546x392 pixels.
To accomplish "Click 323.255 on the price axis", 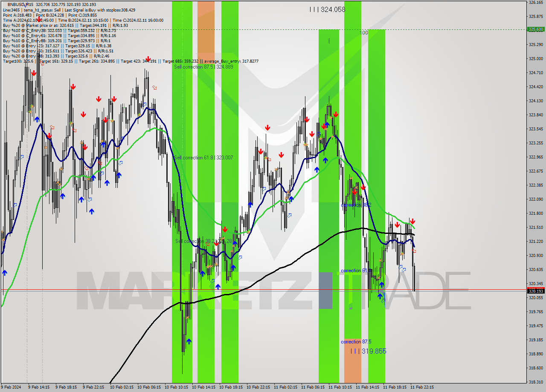I will click(x=536, y=143).
